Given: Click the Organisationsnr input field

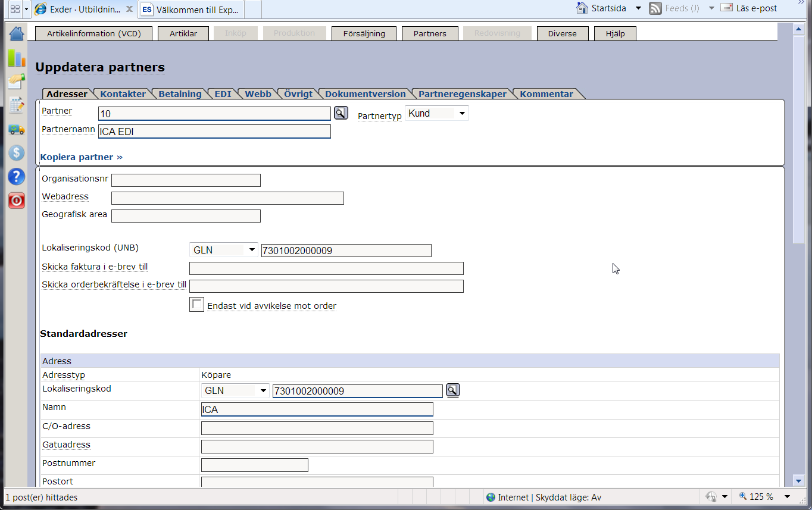Looking at the screenshot, I should (x=186, y=180).
